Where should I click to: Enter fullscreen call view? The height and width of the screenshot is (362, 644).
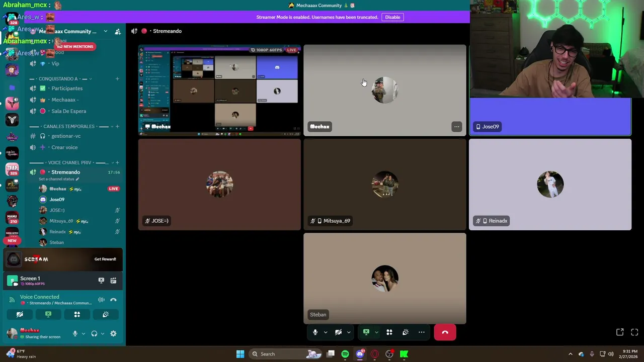click(x=634, y=332)
